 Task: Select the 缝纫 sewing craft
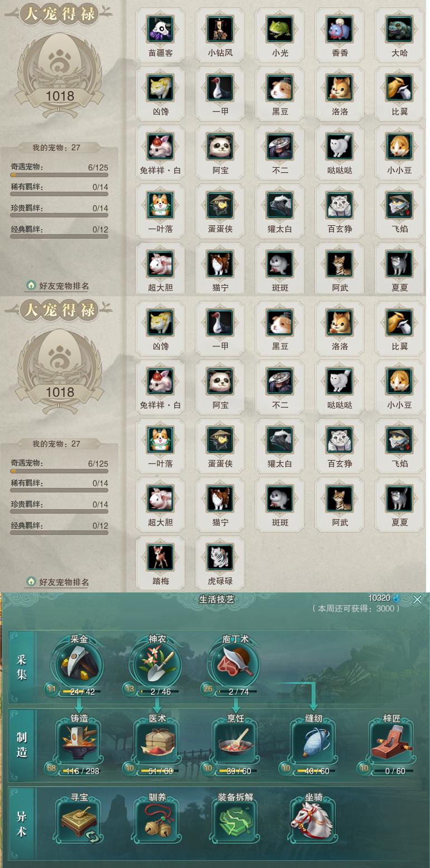[314, 742]
